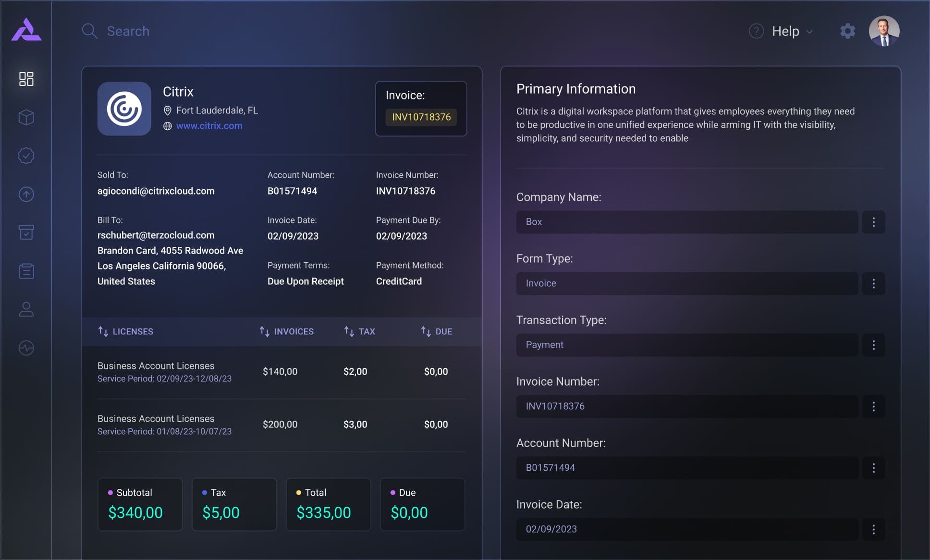Viewport: 930px width, 560px height.
Task: Expand the Help dropdown chevron
Action: 809,32
